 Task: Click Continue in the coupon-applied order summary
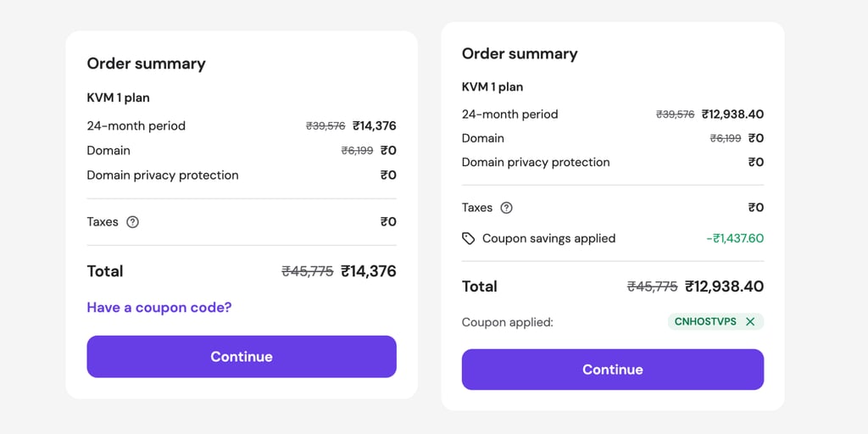click(613, 370)
